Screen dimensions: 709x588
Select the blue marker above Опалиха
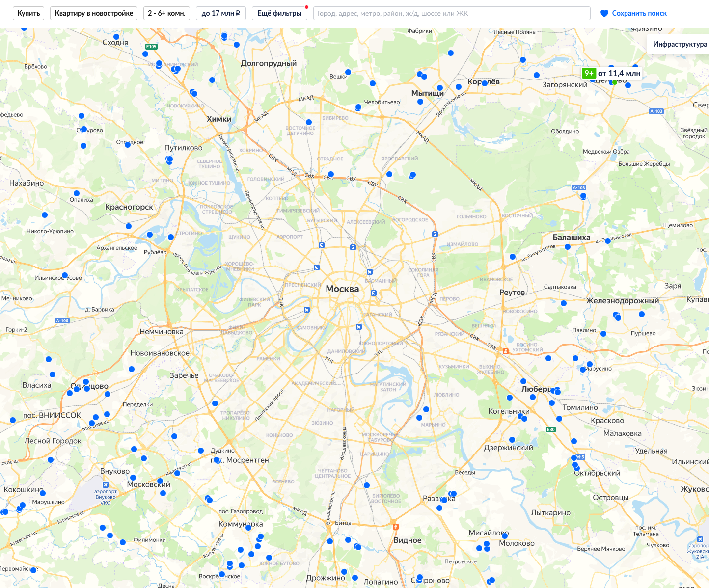click(77, 193)
